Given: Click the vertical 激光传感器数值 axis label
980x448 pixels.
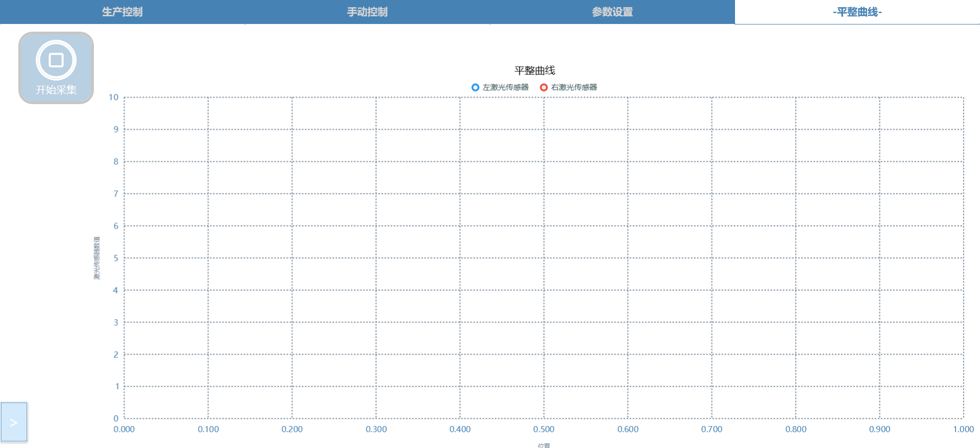Looking at the screenshot, I should [x=96, y=258].
